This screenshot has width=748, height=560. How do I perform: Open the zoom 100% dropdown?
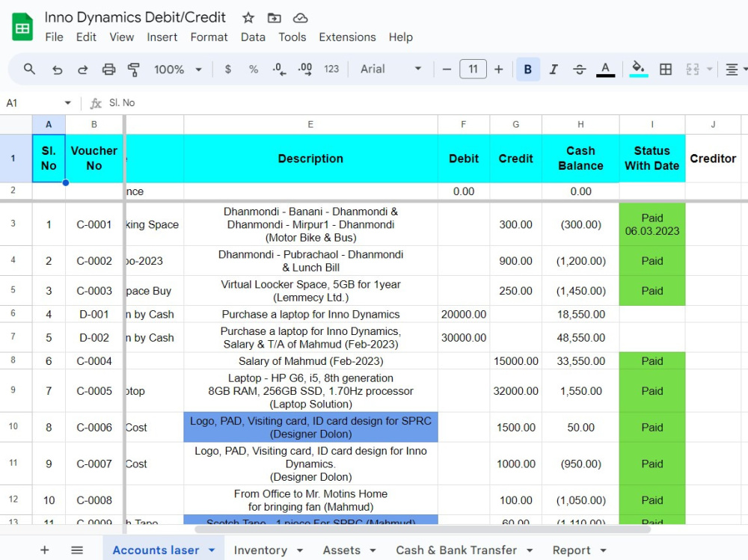point(177,70)
